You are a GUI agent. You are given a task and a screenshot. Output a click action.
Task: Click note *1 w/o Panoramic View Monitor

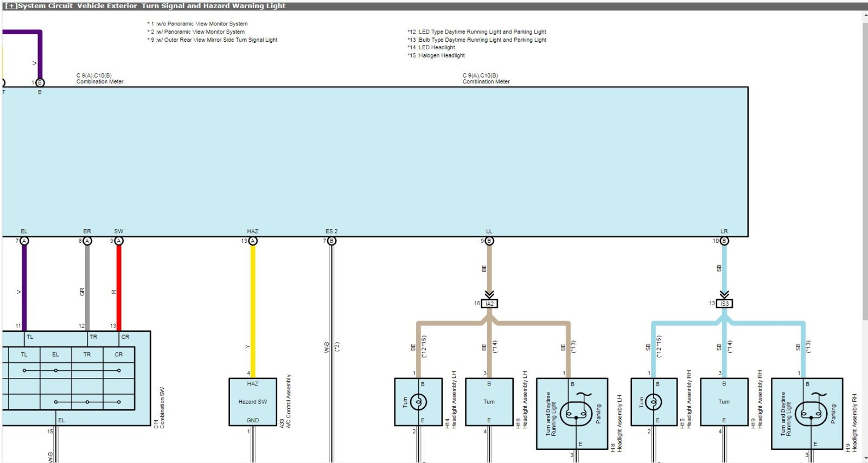click(197, 24)
